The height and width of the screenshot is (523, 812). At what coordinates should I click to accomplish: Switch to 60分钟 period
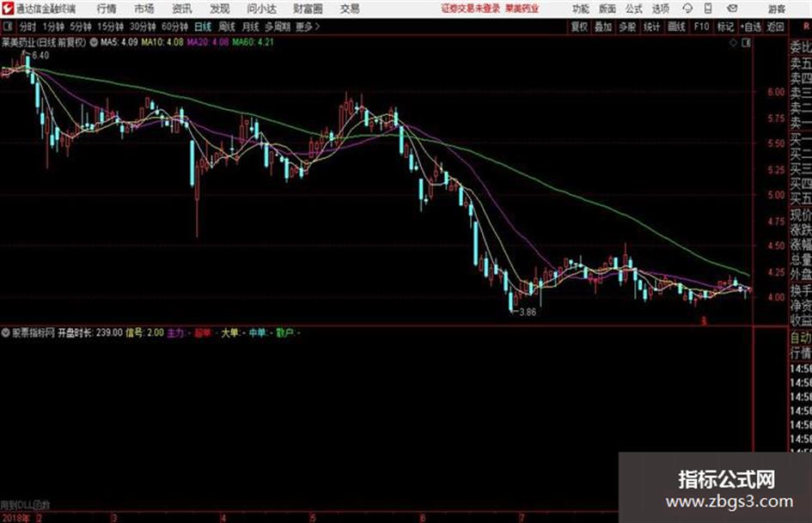click(x=175, y=27)
